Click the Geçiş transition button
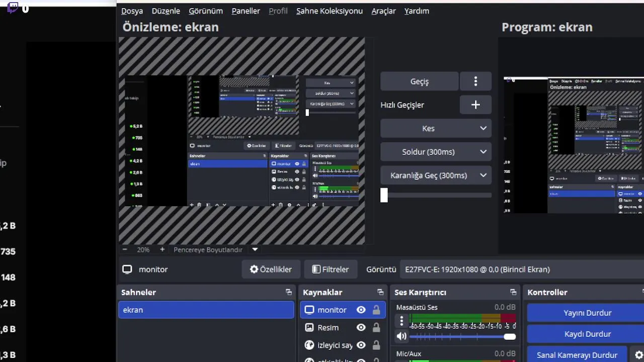 420,81
